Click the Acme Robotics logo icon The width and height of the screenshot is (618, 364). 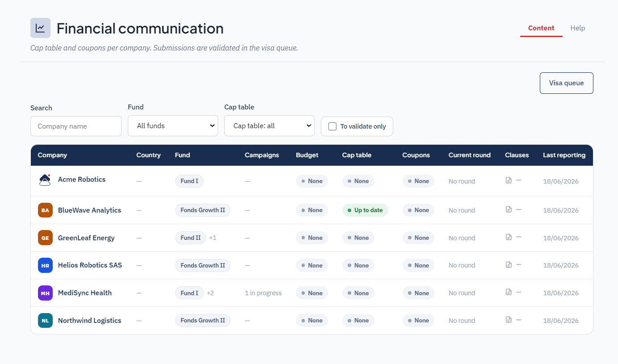45,180
